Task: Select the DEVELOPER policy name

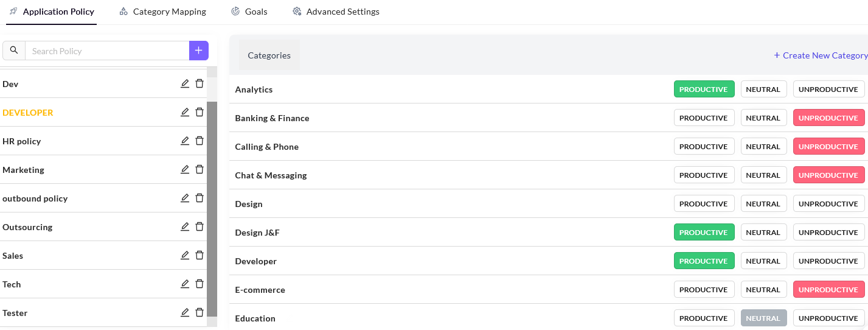Action: coord(28,113)
